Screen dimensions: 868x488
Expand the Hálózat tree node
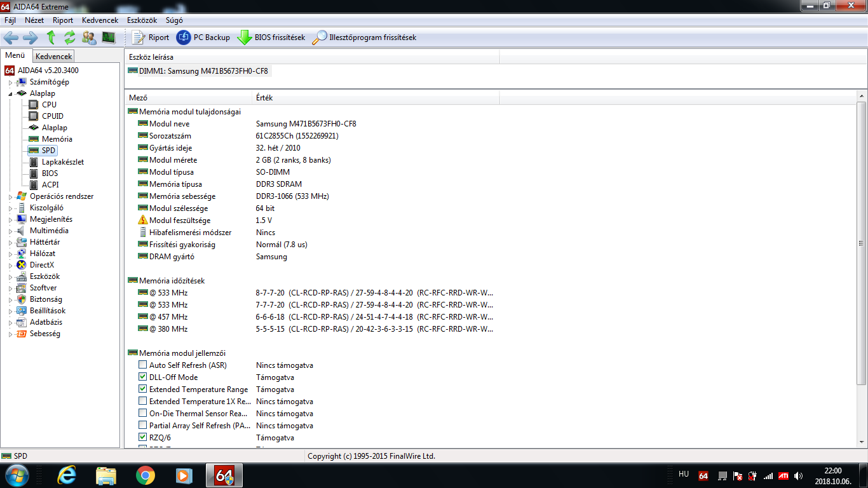(x=10, y=254)
